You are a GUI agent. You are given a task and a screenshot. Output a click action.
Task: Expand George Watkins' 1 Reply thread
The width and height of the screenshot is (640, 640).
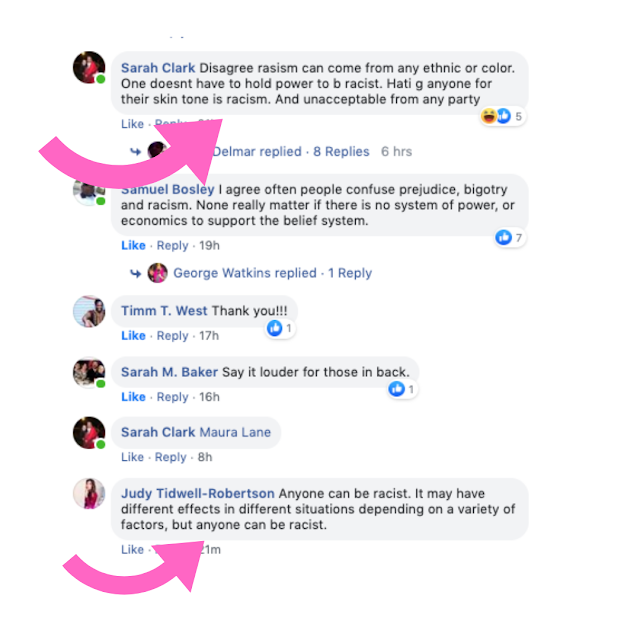[350, 273]
